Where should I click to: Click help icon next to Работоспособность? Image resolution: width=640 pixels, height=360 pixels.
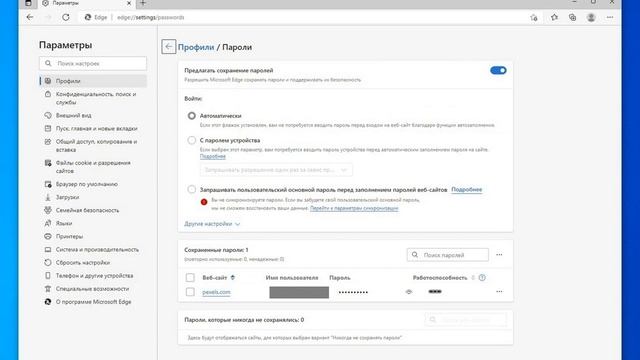(482, 278)
